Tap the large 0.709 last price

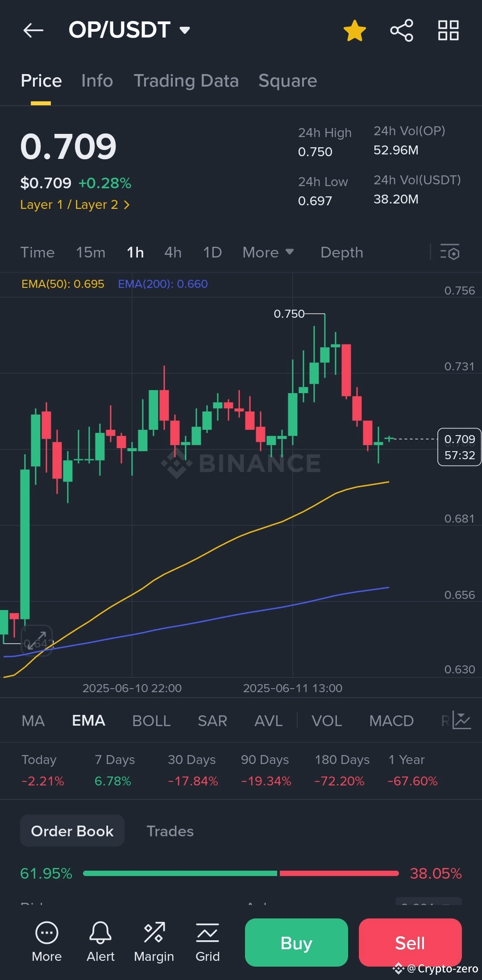(x=68, y=147)
